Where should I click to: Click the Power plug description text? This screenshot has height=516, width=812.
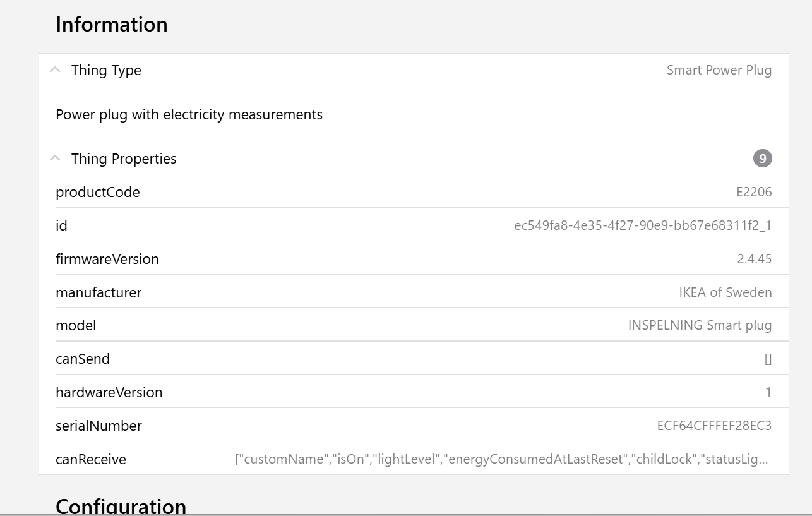189,114
